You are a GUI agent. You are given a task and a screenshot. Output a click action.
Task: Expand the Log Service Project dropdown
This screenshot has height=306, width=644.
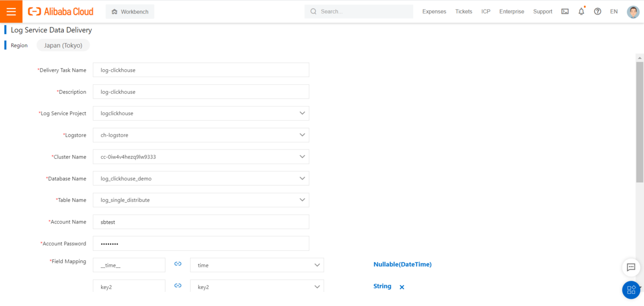coord(201,113)
